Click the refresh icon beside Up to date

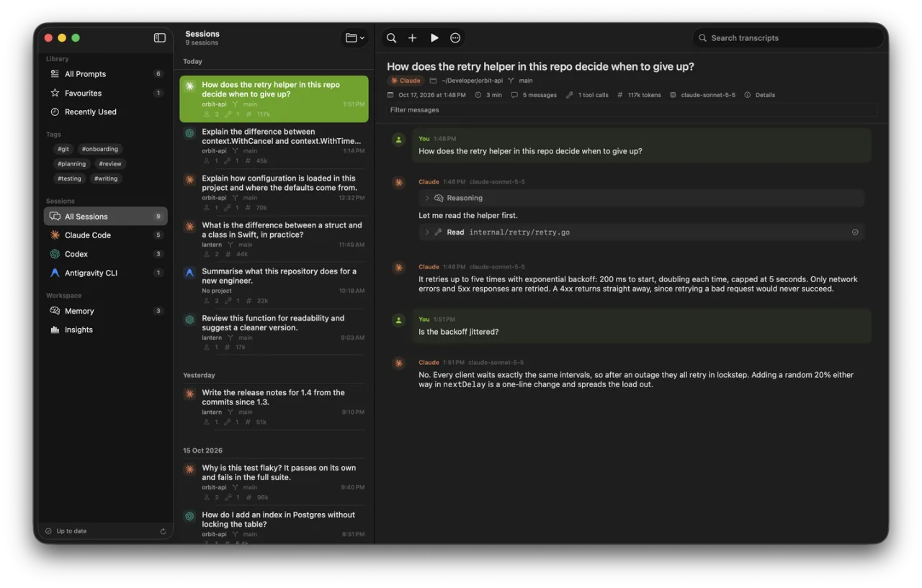[x=163, y=531]
